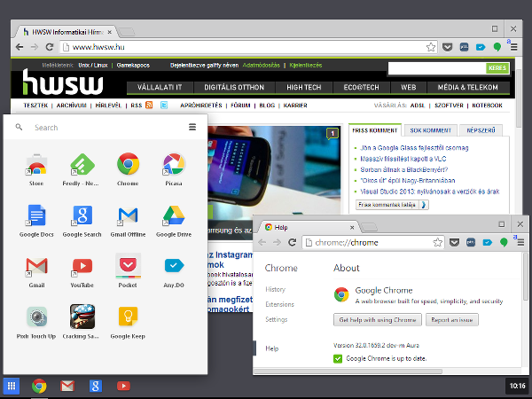The width and height of the screenshot is (532, 399).
Task: Click the Twitter icon on HWSW page
Action: 164,106
